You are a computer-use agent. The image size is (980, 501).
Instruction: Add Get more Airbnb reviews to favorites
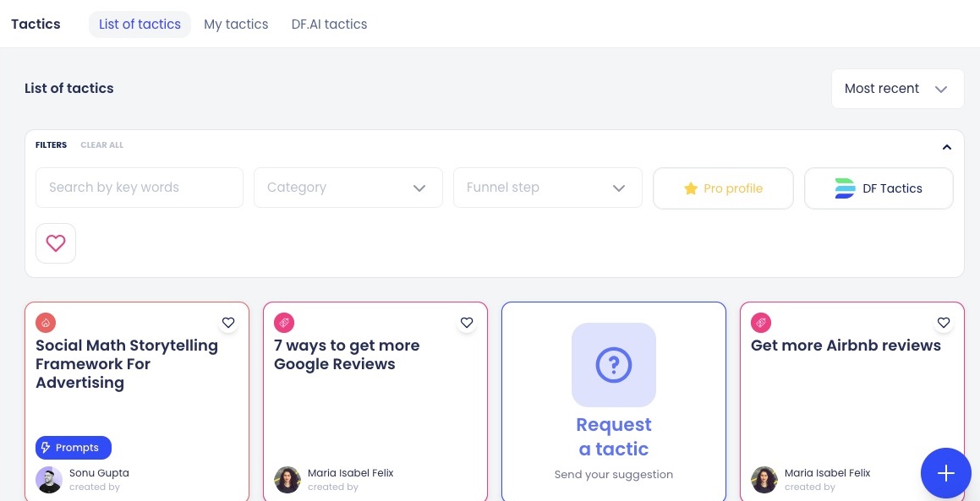944,322
